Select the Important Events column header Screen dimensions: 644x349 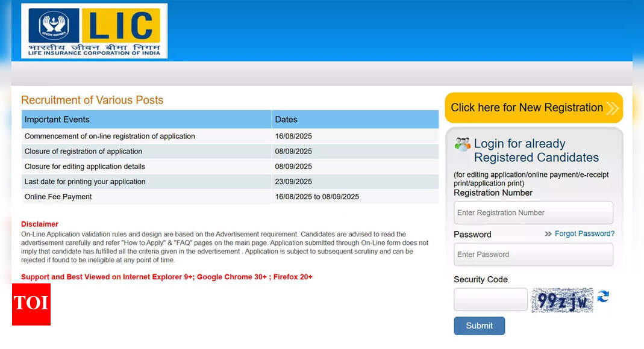(x=146, y=119)
